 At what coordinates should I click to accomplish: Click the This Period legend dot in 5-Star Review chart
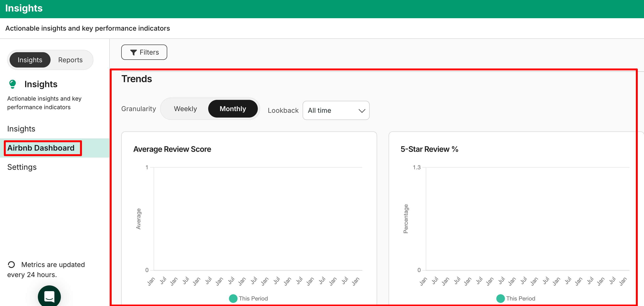pyautogui.click(x=500, y=298)
